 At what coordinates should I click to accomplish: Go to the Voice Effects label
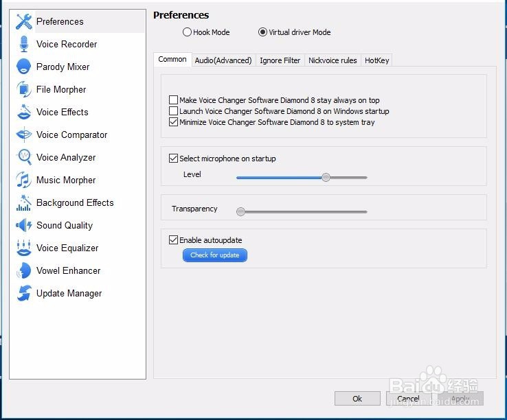tap(63, 112)
